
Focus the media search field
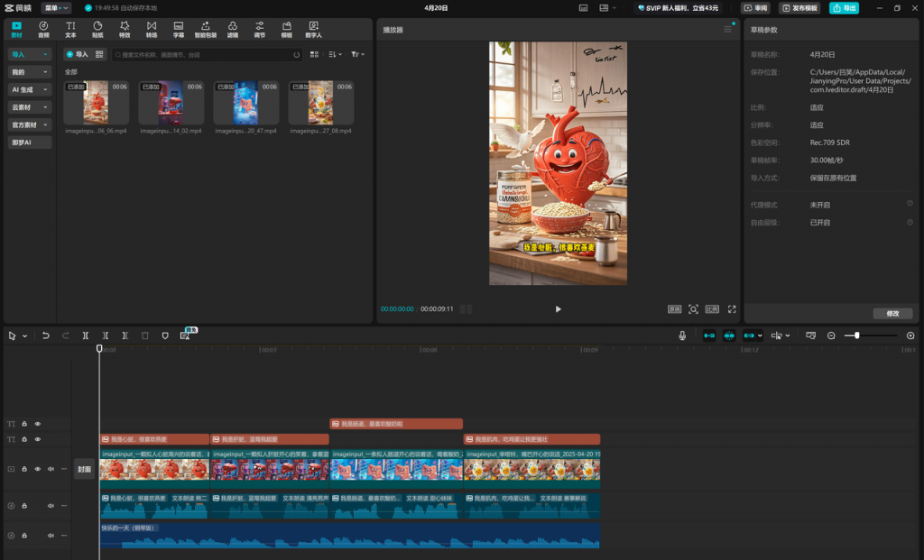click(207, 55)
